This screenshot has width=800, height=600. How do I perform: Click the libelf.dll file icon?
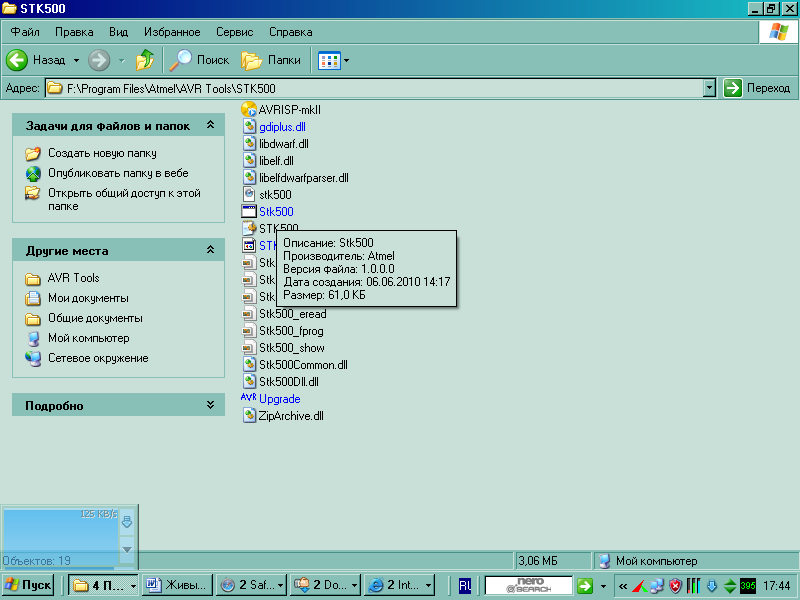[x=249, y=160]
